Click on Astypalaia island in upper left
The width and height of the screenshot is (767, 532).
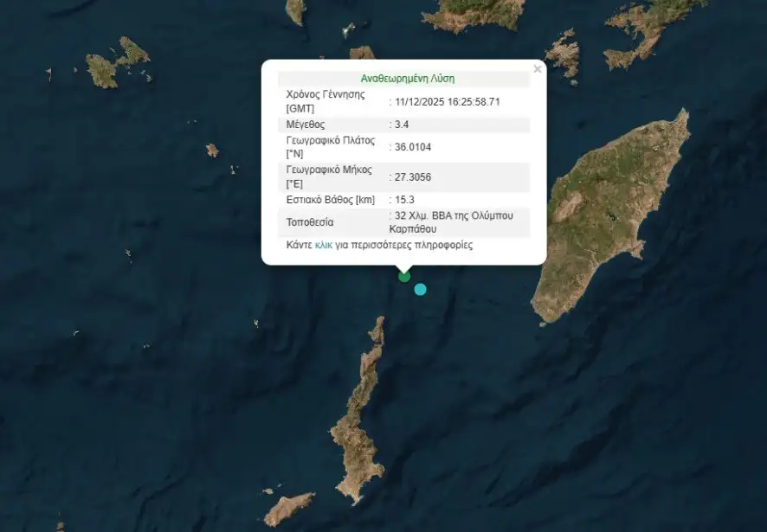(117, 65)
